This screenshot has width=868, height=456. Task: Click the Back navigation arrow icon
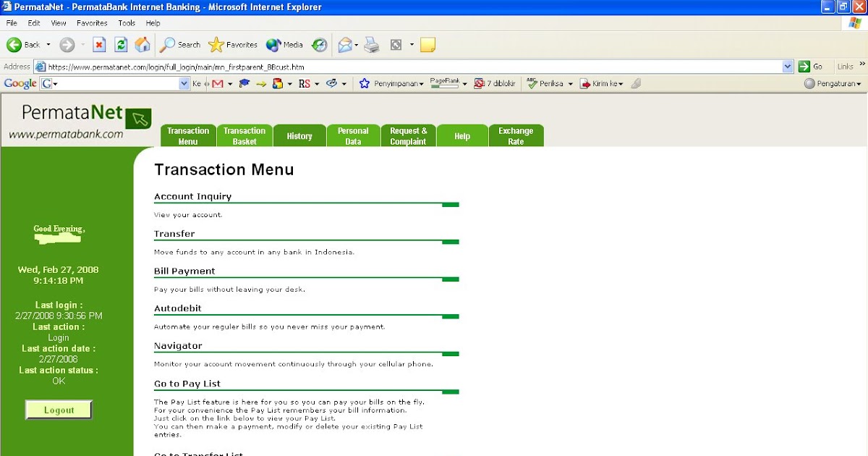click(14, 45)
